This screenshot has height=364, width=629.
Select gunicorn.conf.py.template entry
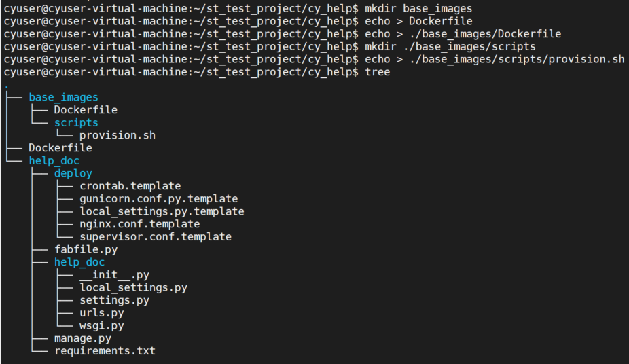coord(158,199)
